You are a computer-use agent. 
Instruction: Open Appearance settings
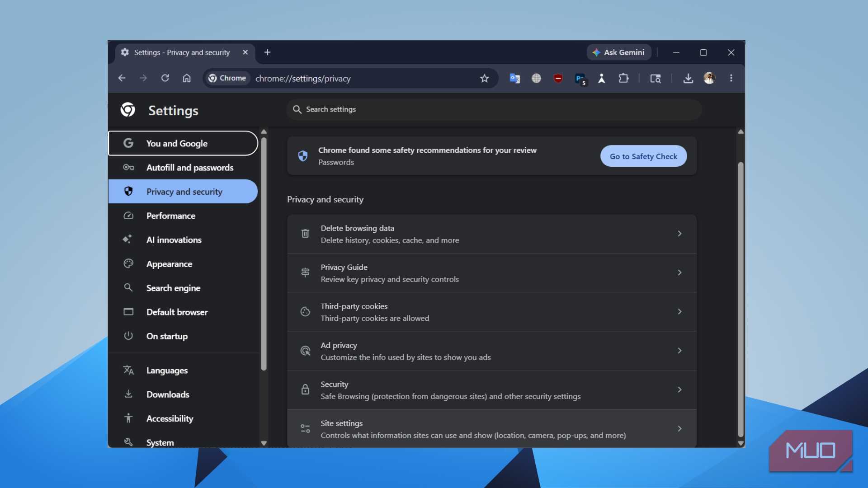(183, 264)
